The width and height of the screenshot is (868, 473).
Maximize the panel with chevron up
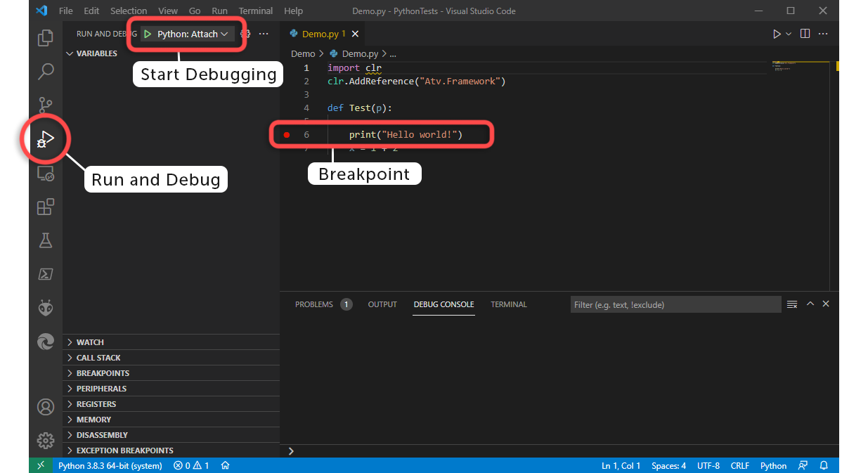pos(810,304)
